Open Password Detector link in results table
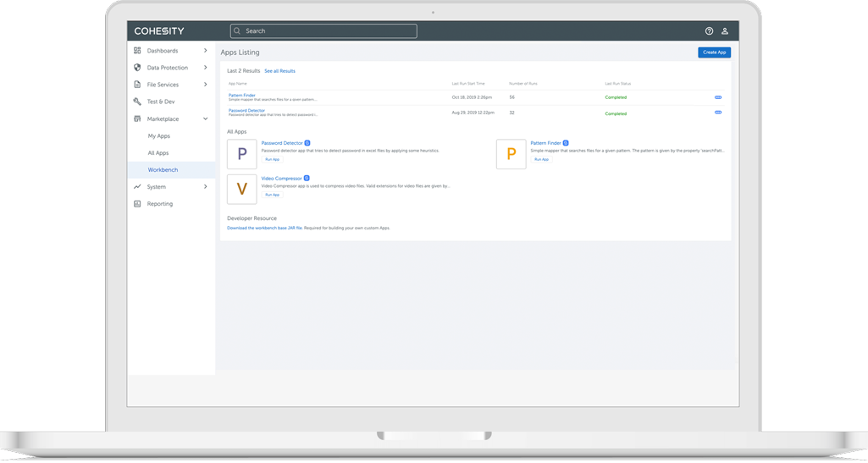Viewport: 868px width, 463px height. 247,111
